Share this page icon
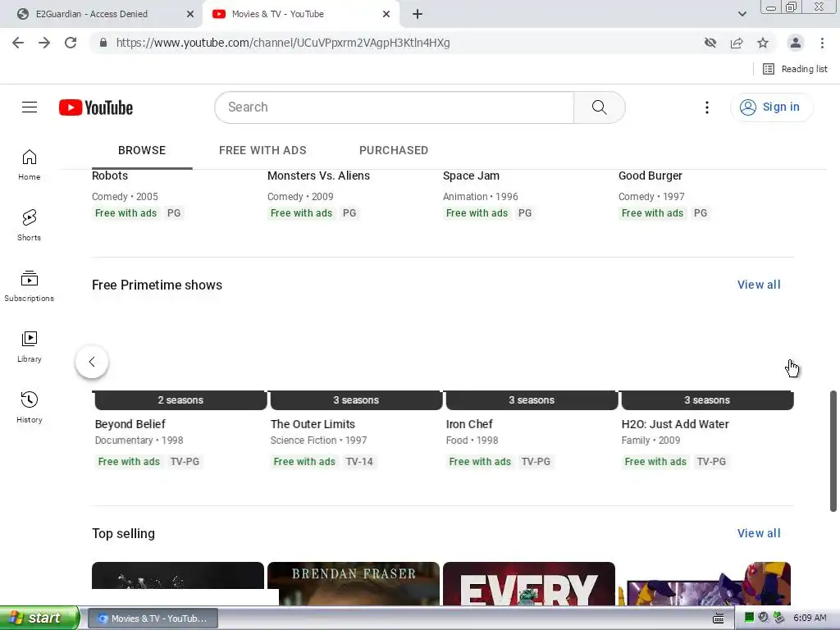 click(x=737, y=43)
